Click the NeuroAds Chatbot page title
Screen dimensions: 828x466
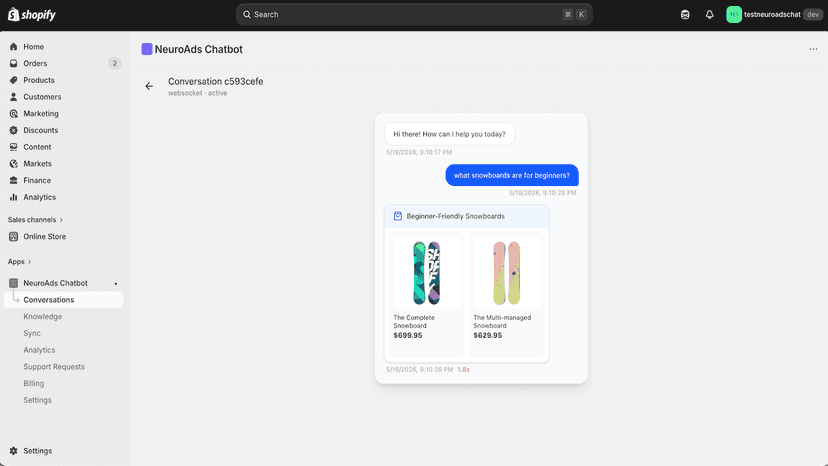click(x=199, y=49)
